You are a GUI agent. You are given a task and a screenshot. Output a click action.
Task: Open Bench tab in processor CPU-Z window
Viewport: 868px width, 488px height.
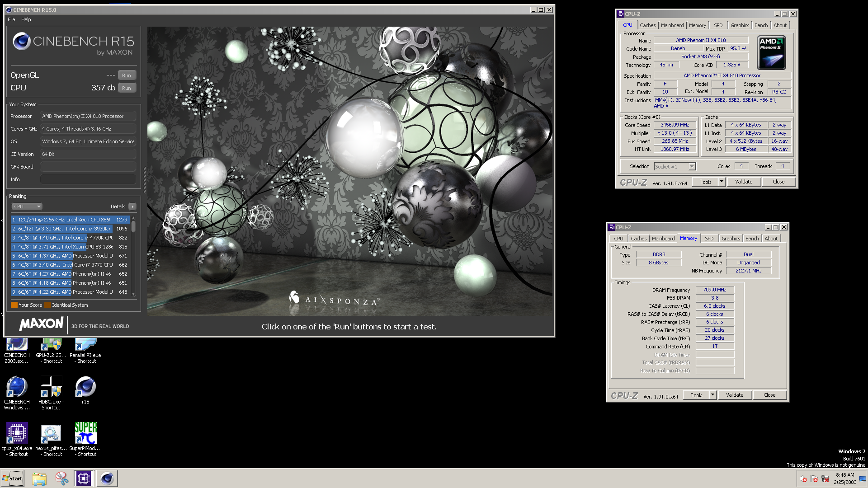tap(761, 25)
